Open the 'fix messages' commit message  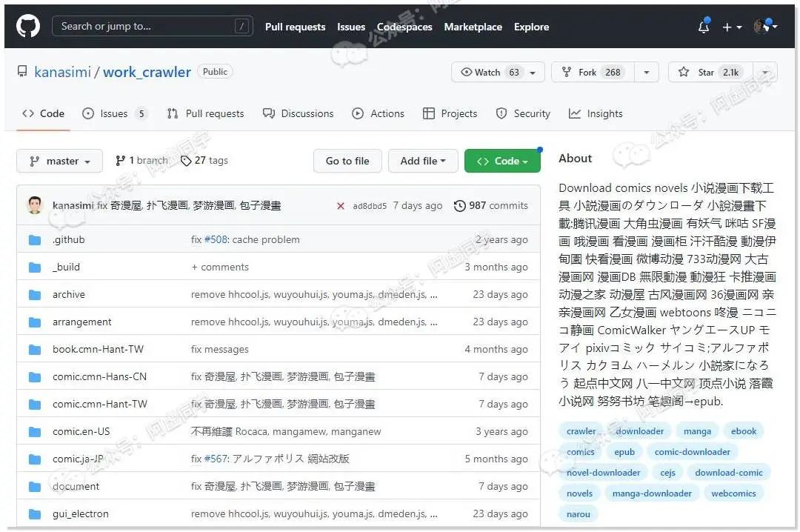[220, 349]
